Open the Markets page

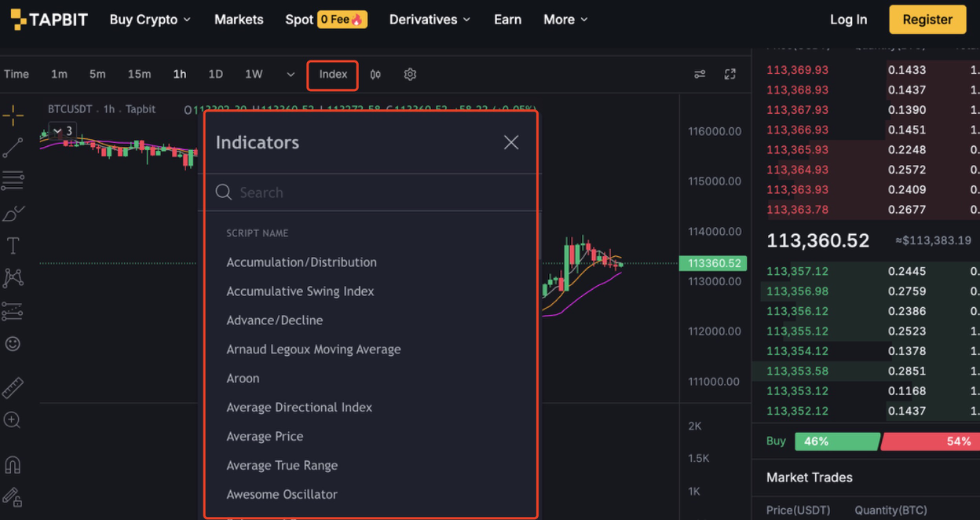[239, 20]
